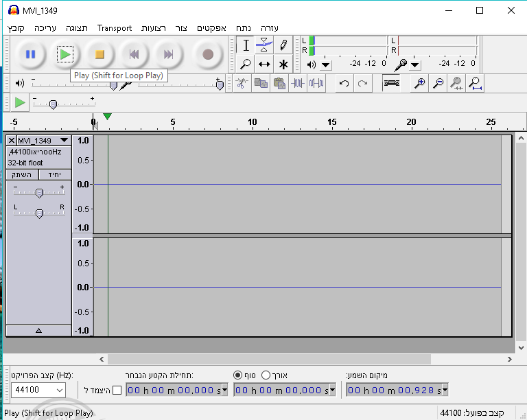This screenshot has width=527, height=420.
Task: Start recording with the Record button
Action: (208, 54)
